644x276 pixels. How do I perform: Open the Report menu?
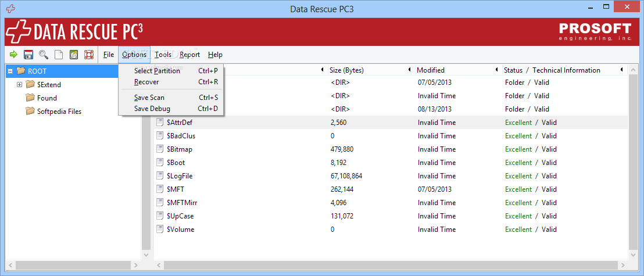[x=189, y=55]
